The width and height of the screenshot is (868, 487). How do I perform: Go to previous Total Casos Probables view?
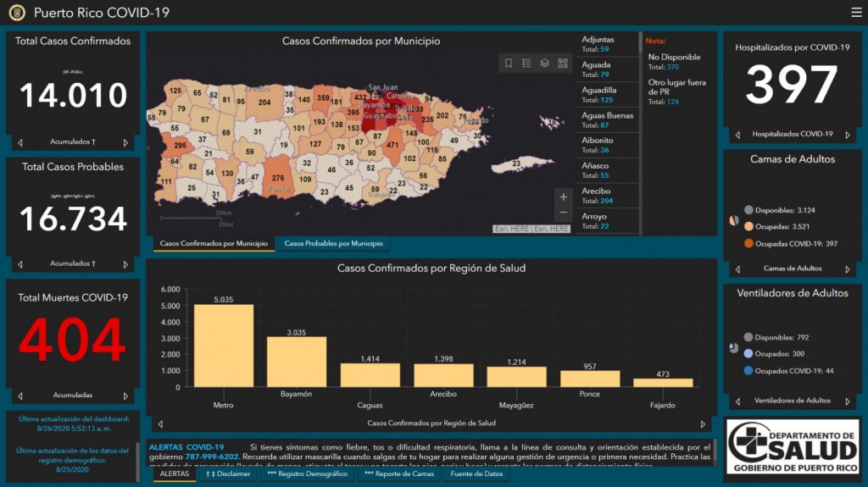pos(20,263)
